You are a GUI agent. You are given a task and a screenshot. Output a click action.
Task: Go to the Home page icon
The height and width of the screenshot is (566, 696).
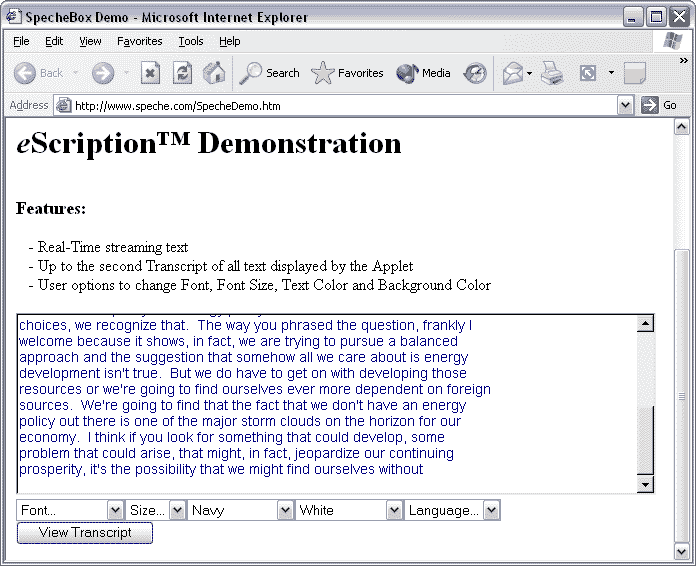click(214, 73)
